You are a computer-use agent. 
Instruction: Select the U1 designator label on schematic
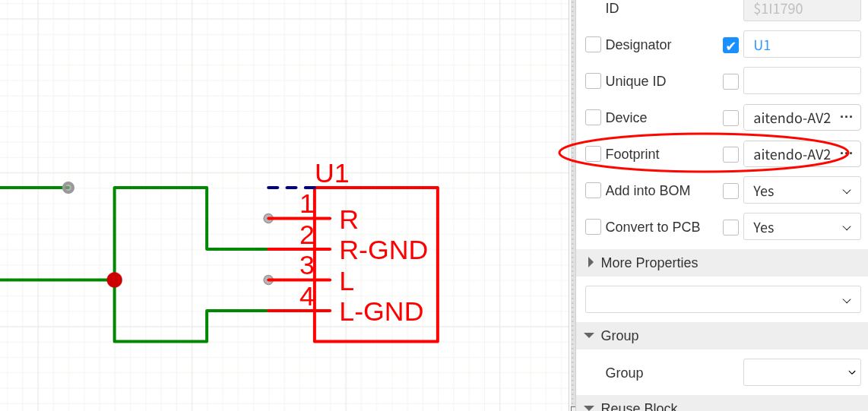tap(332, 174)
